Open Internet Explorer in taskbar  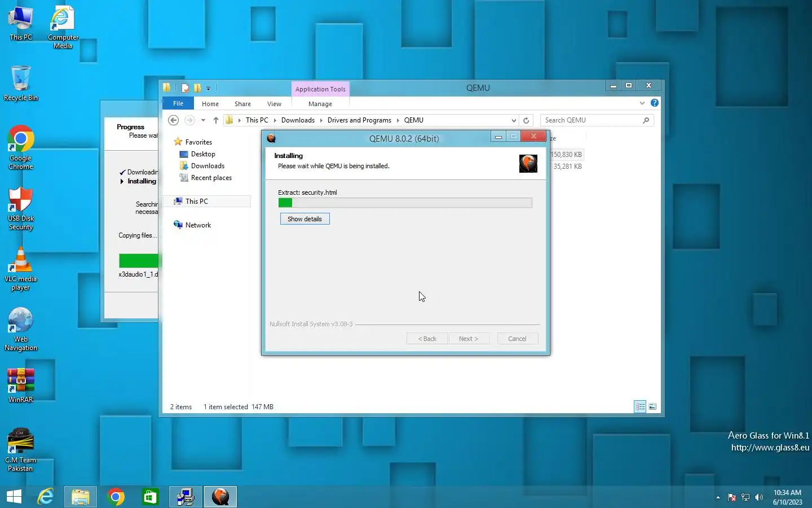46,497
